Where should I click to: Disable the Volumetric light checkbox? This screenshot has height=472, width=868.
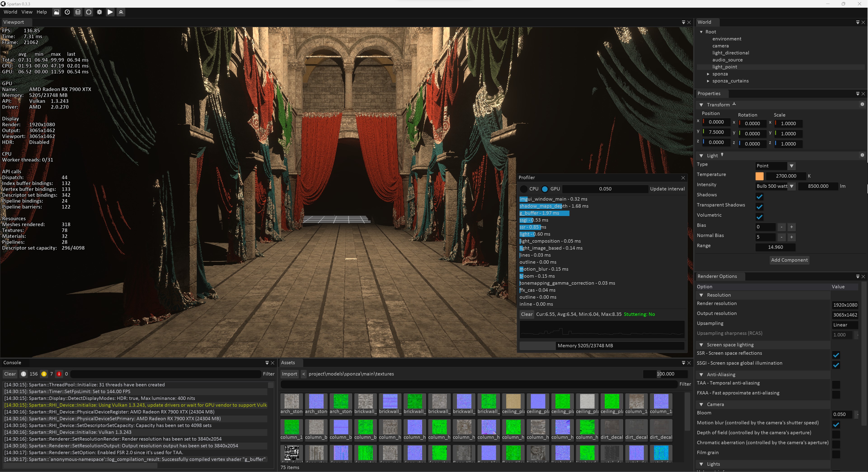click(x=760, y=217)
